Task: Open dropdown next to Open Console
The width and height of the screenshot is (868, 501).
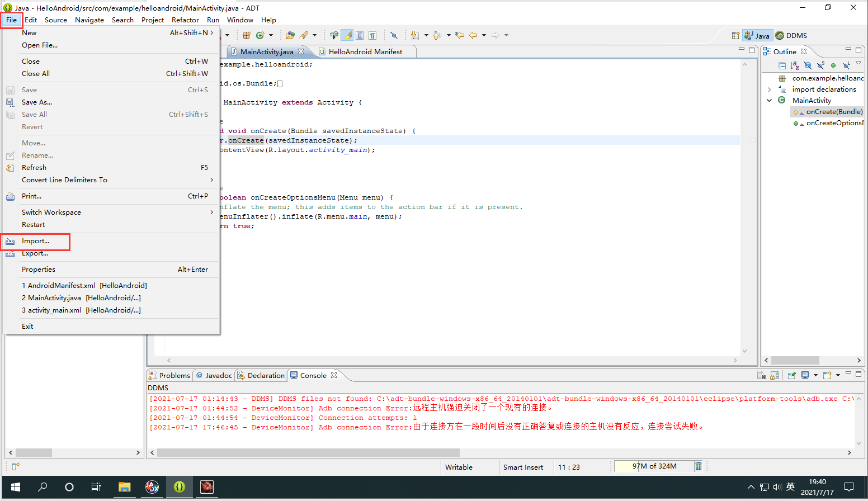Action: (x=838, y=375)
